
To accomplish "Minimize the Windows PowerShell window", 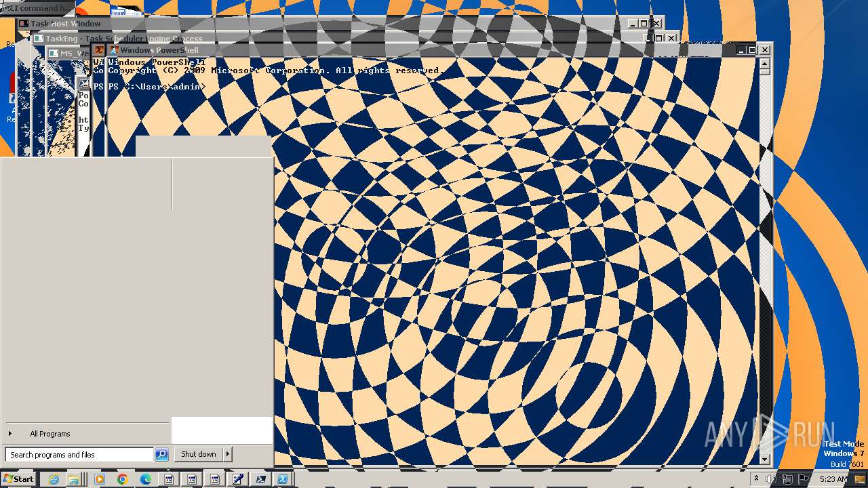I will point(741,50).
